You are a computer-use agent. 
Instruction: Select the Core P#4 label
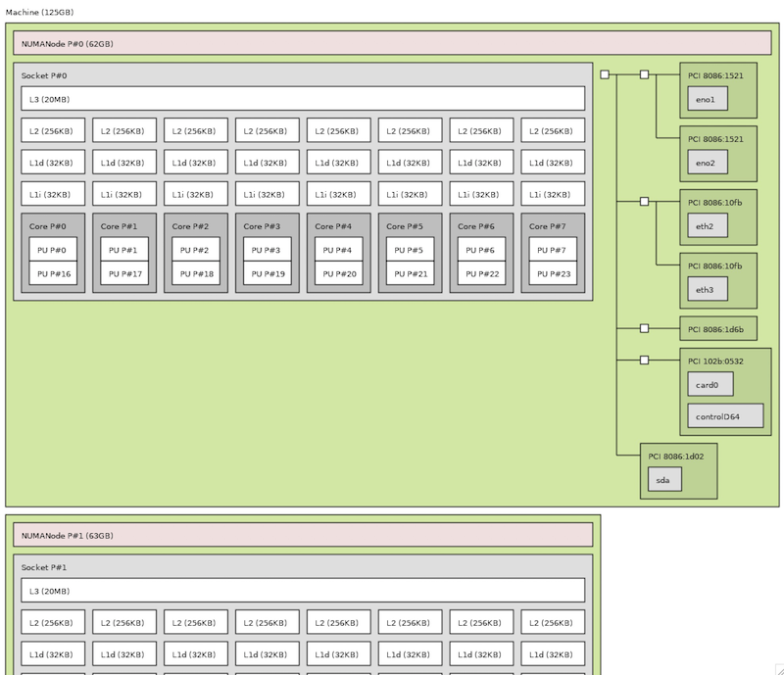pos(333,226)
